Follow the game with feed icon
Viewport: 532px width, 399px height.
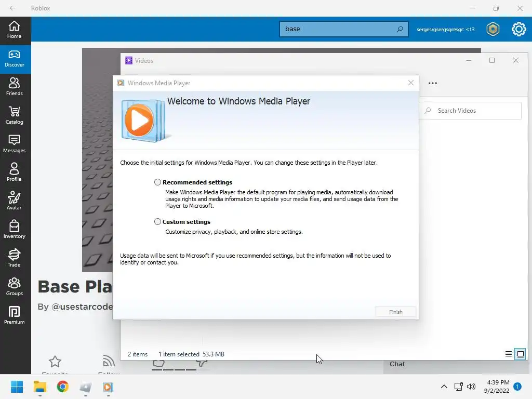(109, 361)
